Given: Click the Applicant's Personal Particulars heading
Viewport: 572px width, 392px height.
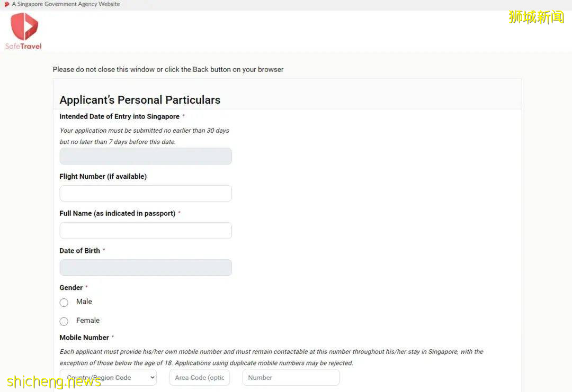Looking at the screenshot, I should point(140,100).
